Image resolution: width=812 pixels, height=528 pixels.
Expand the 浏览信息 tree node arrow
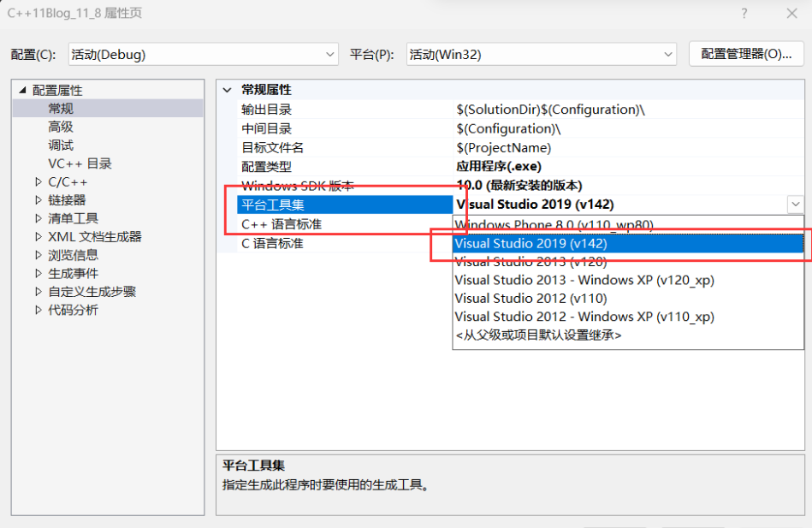point(38,255)
